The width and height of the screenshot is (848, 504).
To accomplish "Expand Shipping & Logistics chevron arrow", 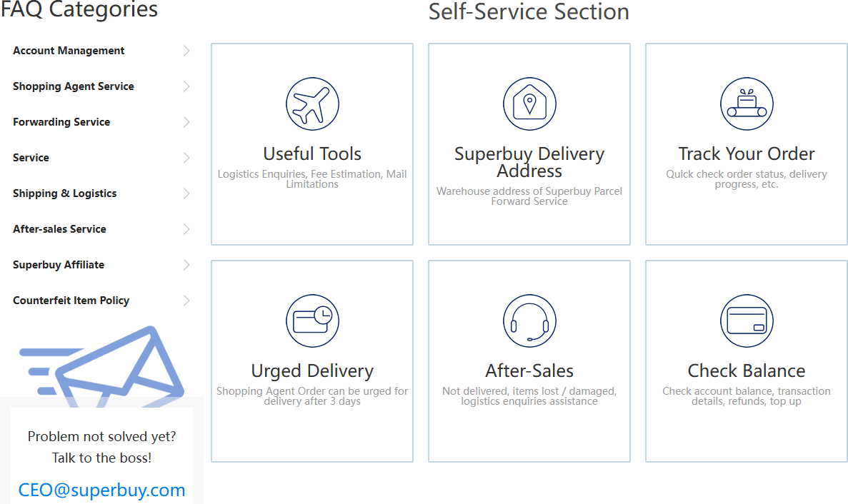I will click(186, 193).
